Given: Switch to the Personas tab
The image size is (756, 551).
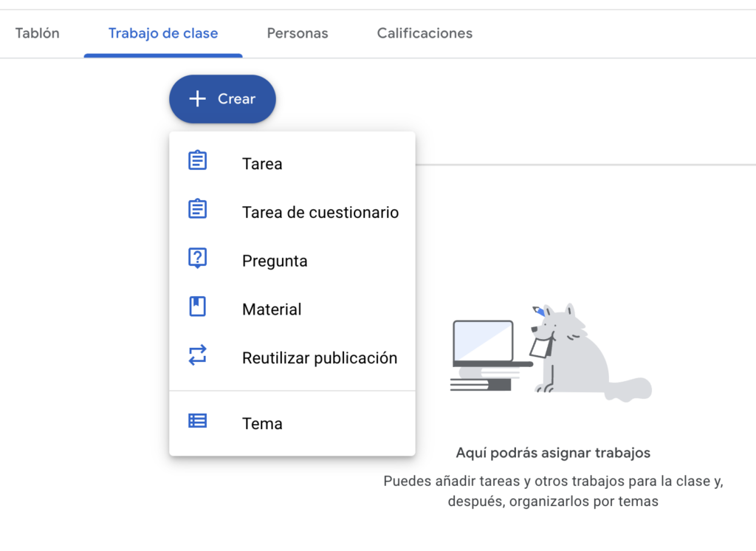Looking at the screenshot, I should (x=298, y=33).
